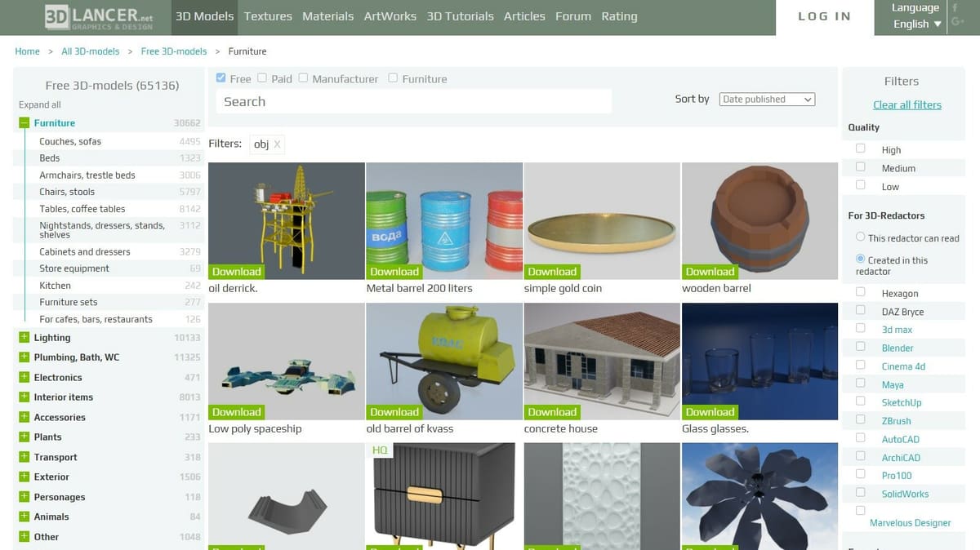The height and width of the screenshot is (550, 980).
Task: Download the wooden barrel model
Action: click(x=710, y=272)
